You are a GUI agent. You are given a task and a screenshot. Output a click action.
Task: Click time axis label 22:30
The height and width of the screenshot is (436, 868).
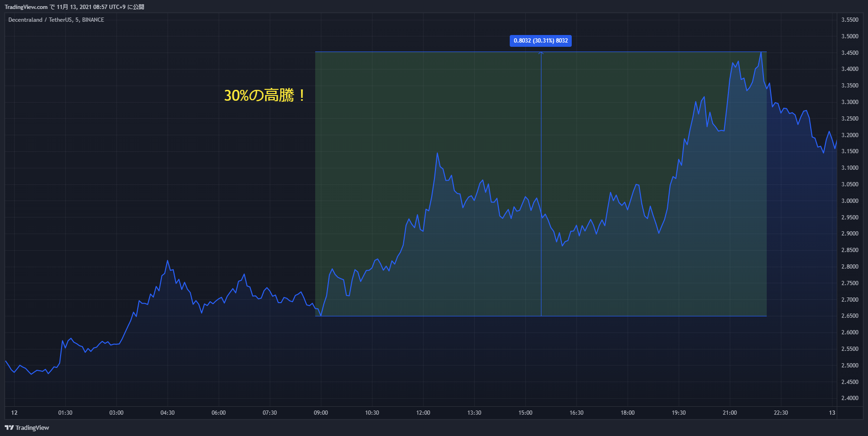click(x=781, y=413)
